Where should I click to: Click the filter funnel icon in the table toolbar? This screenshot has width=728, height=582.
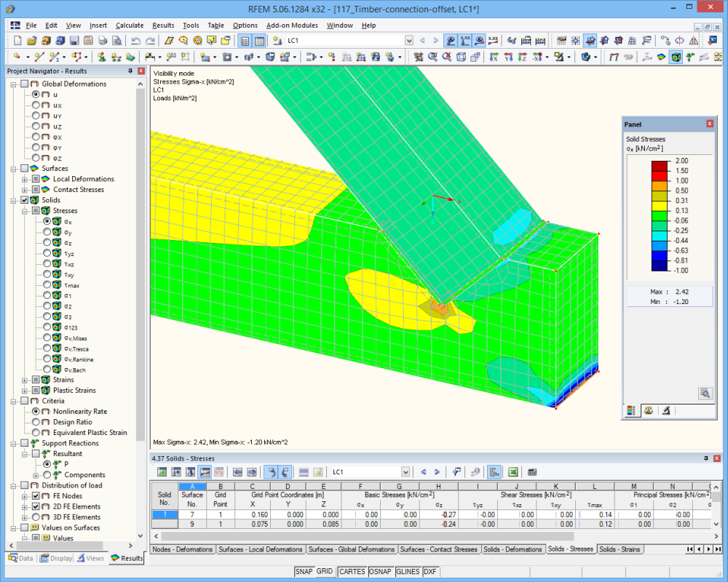pos(456,472)
